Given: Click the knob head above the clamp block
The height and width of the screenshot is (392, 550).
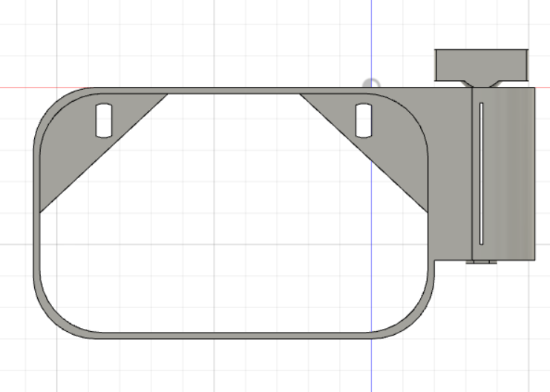Looking at the screenshot, I should coord(481,65).
